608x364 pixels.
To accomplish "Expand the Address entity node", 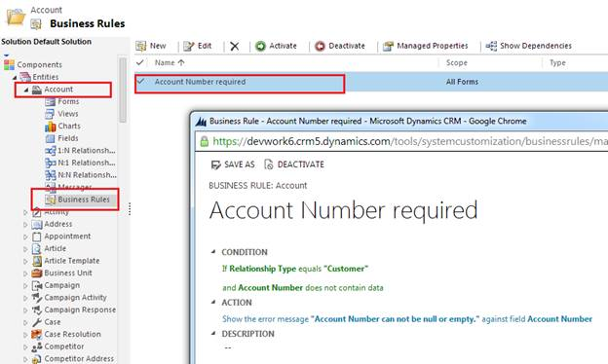I will pos(25,225).
